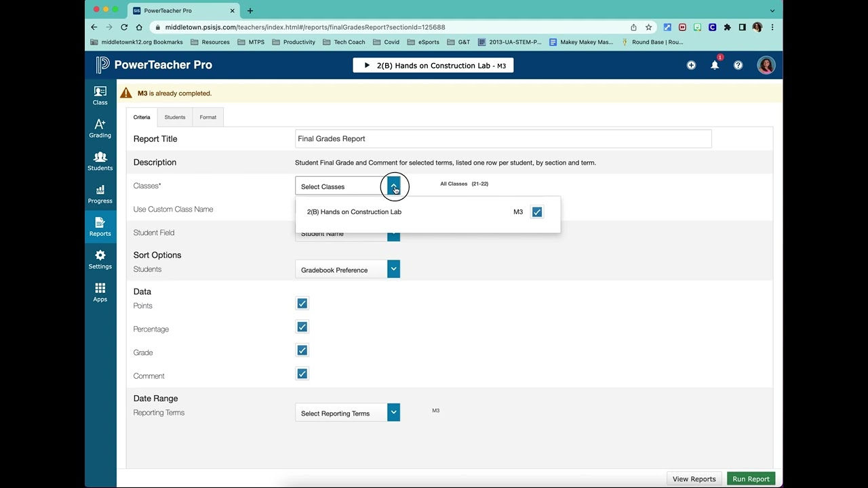
Task: Toggle the Points checkbox
Action: 302,304
